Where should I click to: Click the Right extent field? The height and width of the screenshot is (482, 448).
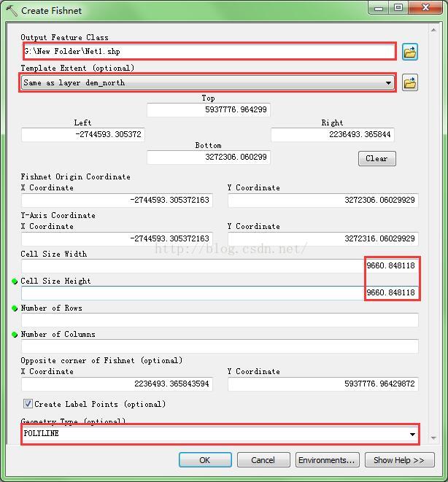pyautogui.click(x=333, y=135)
